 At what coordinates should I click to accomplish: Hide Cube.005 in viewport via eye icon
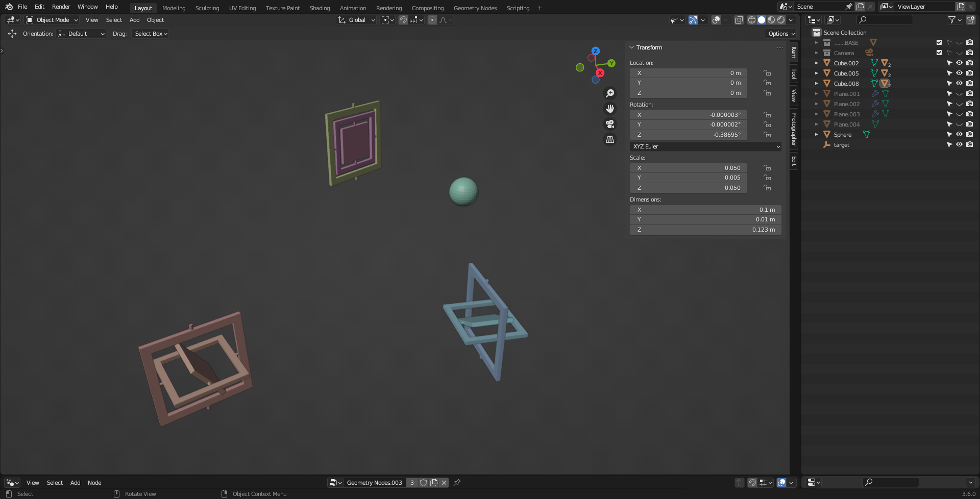(959, 73)
